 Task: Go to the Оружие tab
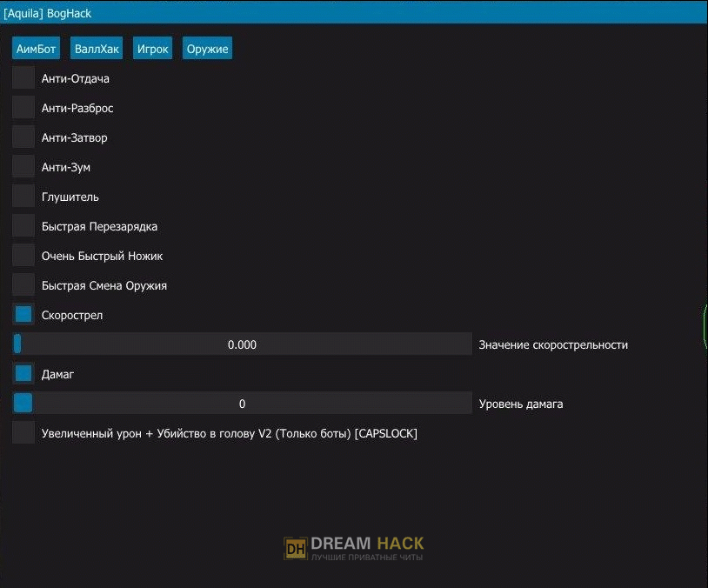[207, 49]
